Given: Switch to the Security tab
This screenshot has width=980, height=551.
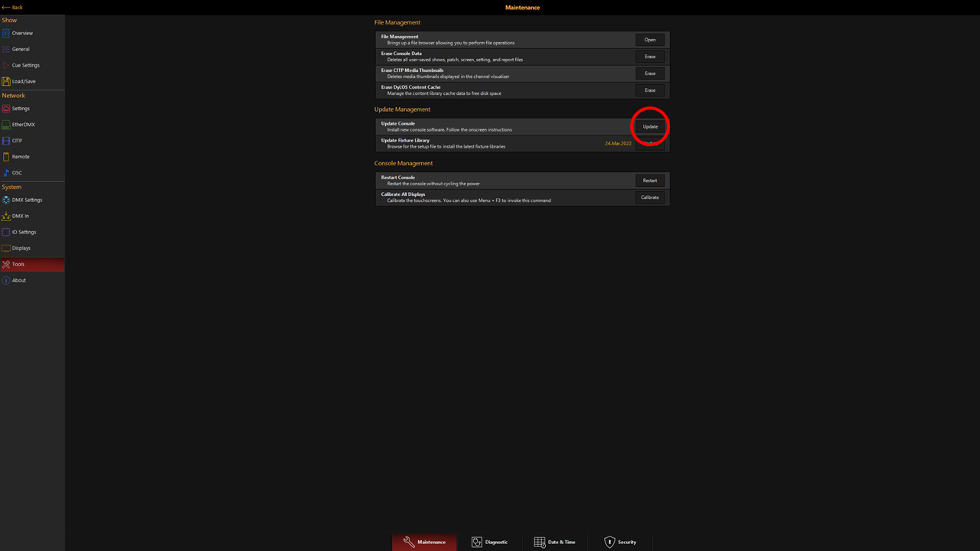Looking at the screenshot, I should (x=620, y=542).
